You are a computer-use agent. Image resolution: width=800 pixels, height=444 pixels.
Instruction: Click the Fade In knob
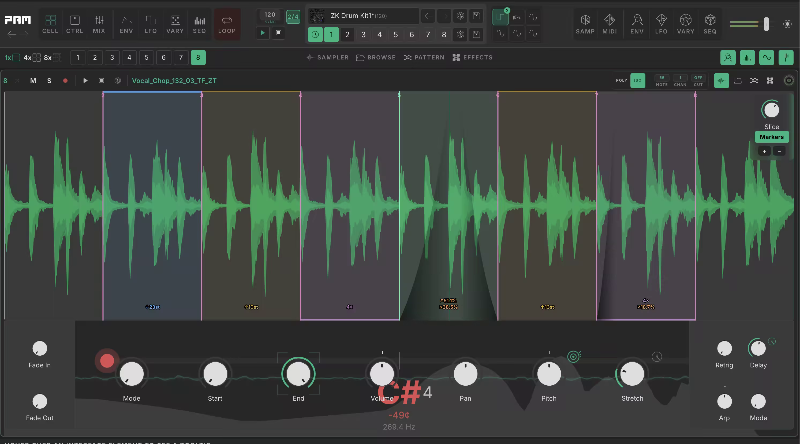[x=39, y=349]
